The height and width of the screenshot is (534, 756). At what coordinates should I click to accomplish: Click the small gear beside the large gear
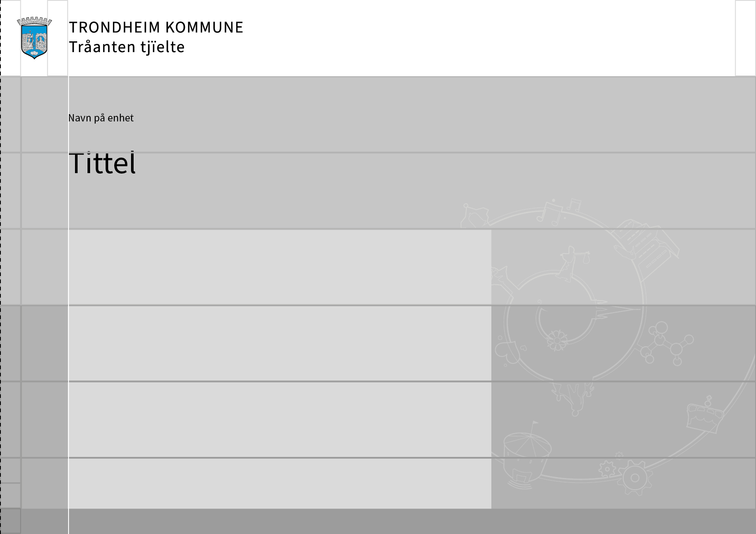607,469
